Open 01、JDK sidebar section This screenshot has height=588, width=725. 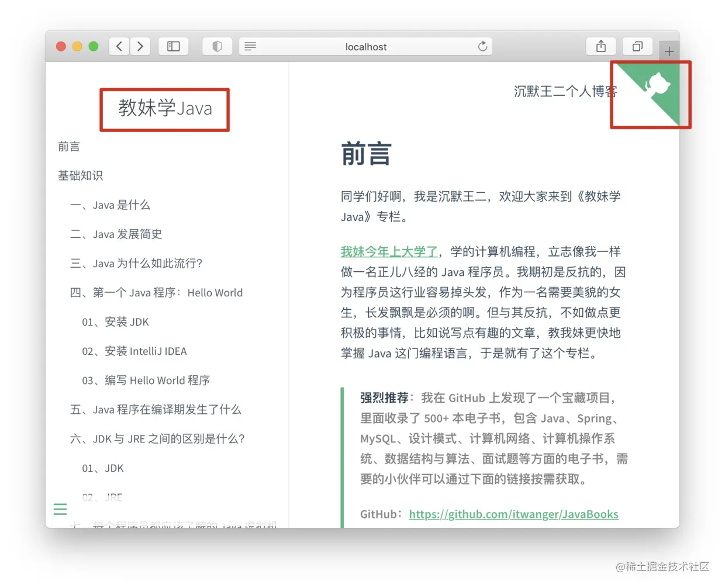coord(103,468)
